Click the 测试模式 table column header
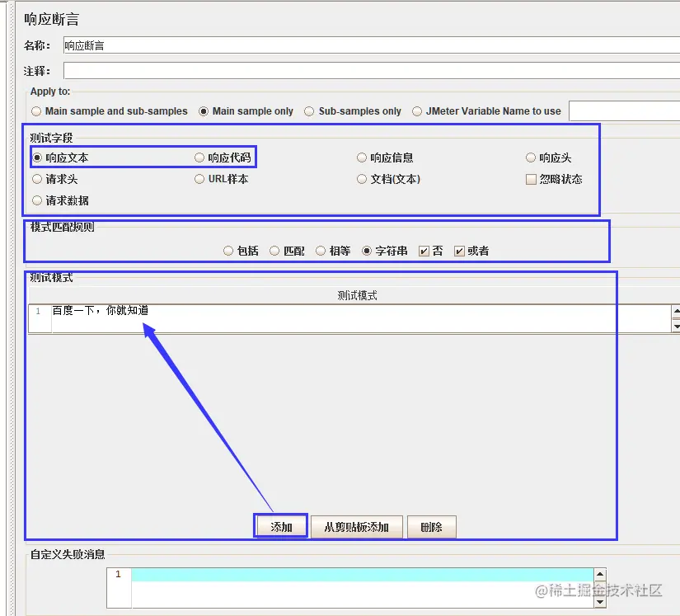Screen dimensions: 680x616 (x=357, y=295)
